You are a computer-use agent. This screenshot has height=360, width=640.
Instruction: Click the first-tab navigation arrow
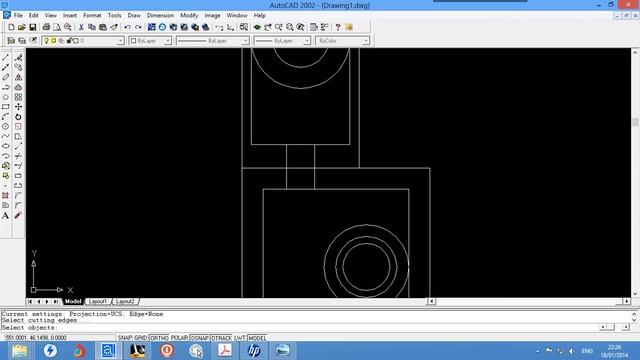point(30,302)
